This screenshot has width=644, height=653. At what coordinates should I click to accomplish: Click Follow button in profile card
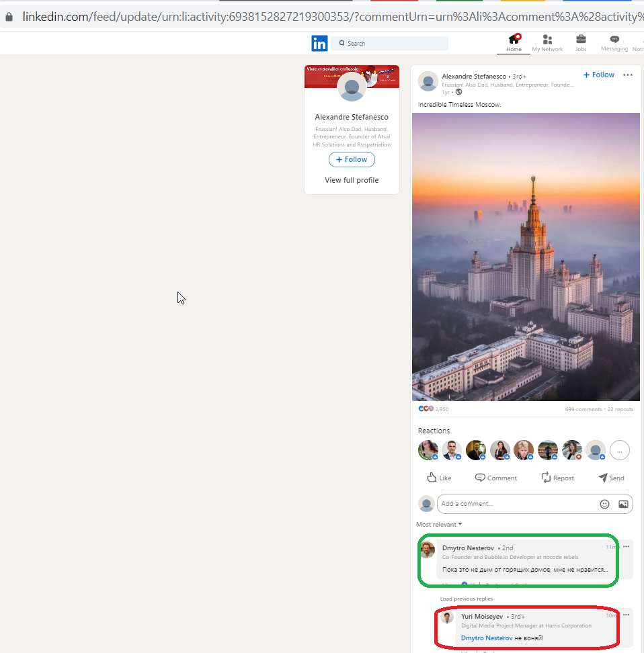click(352, 159)
